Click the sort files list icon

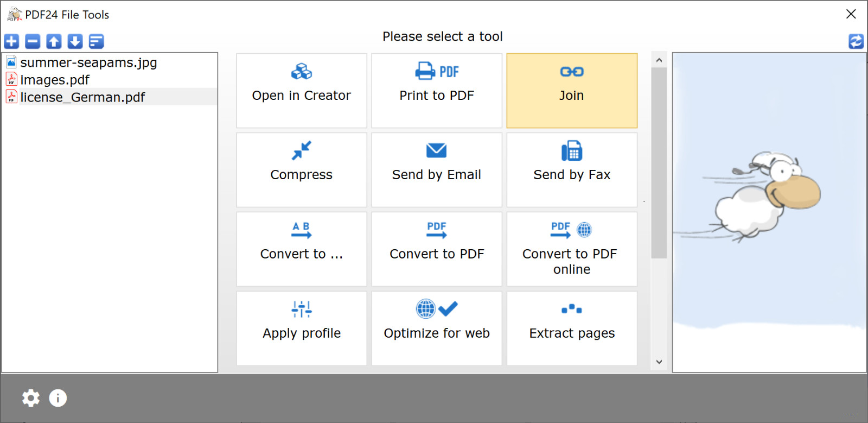[96, 41]
